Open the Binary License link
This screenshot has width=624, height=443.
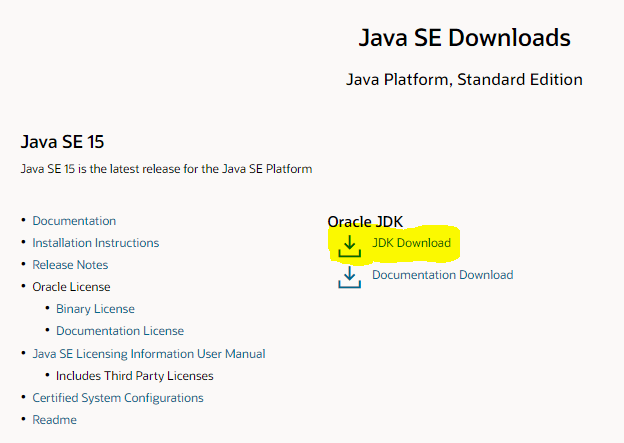95,309
